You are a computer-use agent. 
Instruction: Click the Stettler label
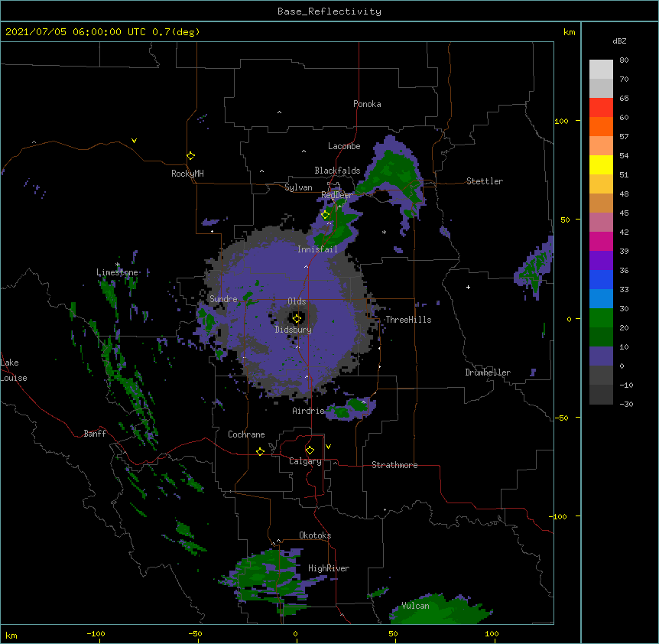pyautogui.click(x=485, y=181)
